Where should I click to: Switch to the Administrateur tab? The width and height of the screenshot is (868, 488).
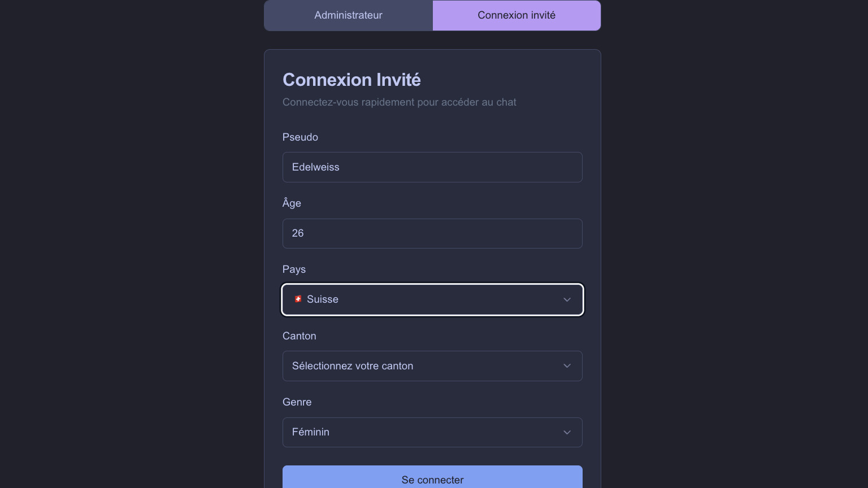point(348,15)
